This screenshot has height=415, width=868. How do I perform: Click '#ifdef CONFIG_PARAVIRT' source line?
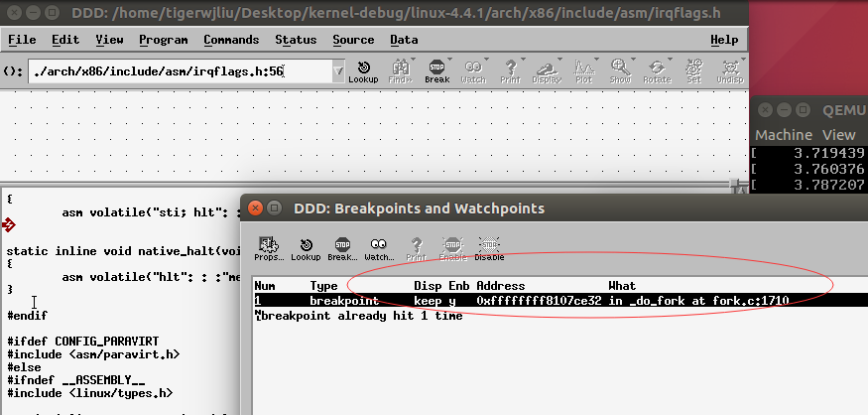(83, 342)
